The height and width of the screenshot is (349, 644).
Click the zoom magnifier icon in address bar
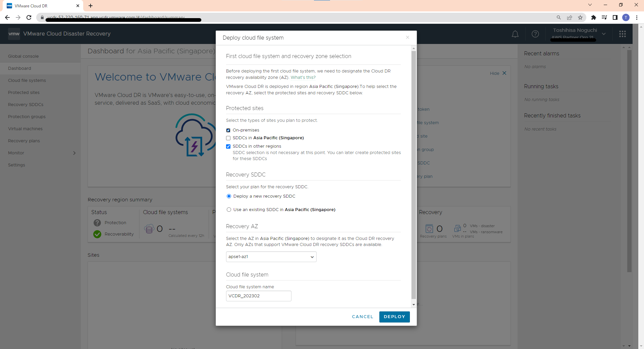(559, 17)
